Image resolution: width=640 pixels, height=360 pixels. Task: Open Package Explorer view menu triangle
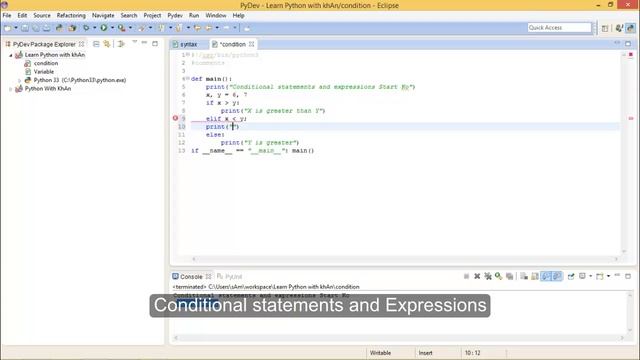[x=134, y=42]
